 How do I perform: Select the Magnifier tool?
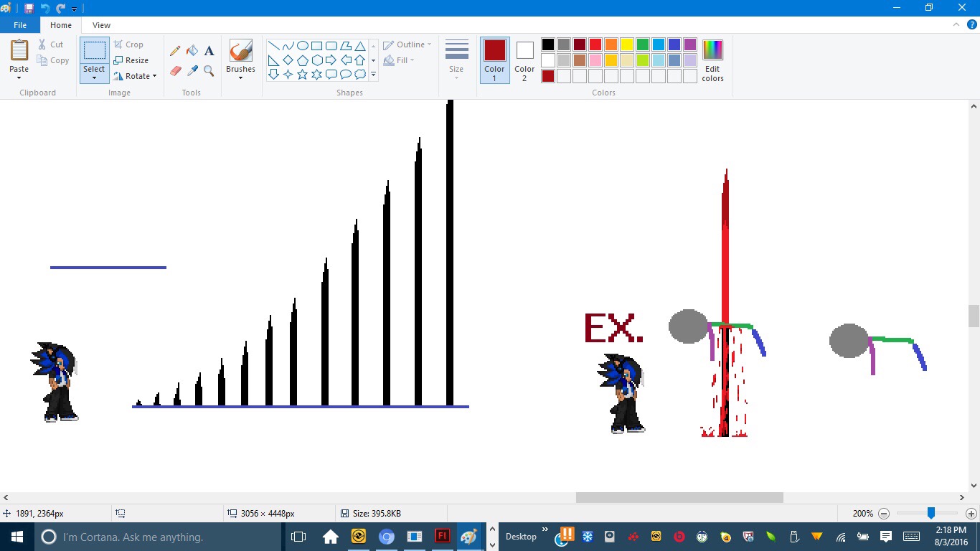(x=209, y=70)
